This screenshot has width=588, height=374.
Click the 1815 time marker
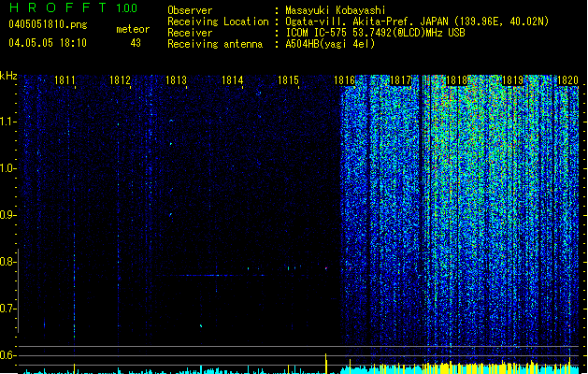tap(288, 80)
